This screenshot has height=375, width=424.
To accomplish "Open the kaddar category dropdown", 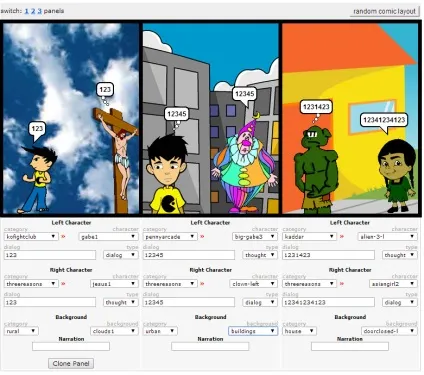I will (x=309, y=237).
